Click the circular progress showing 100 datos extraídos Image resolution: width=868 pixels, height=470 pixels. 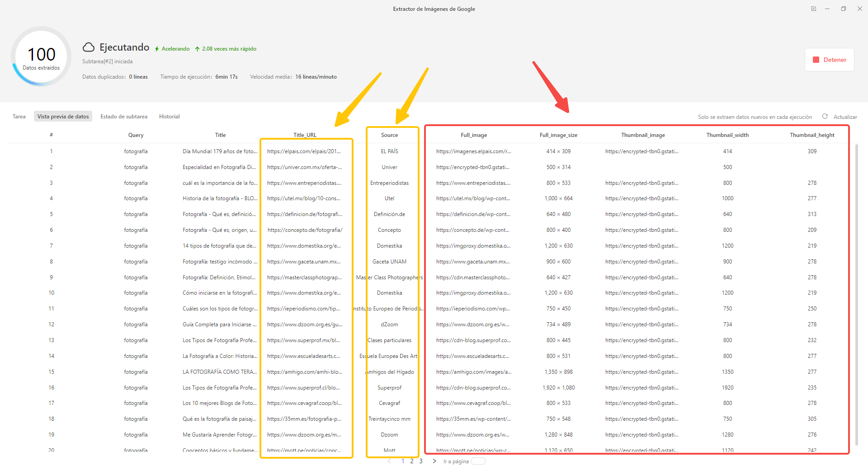point(41,56)
